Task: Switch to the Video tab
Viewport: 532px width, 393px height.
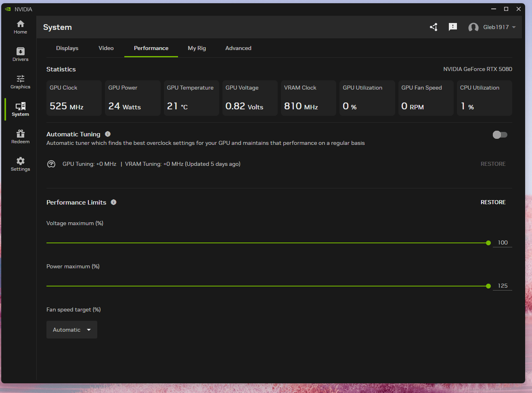Action: tap(106, 48)
